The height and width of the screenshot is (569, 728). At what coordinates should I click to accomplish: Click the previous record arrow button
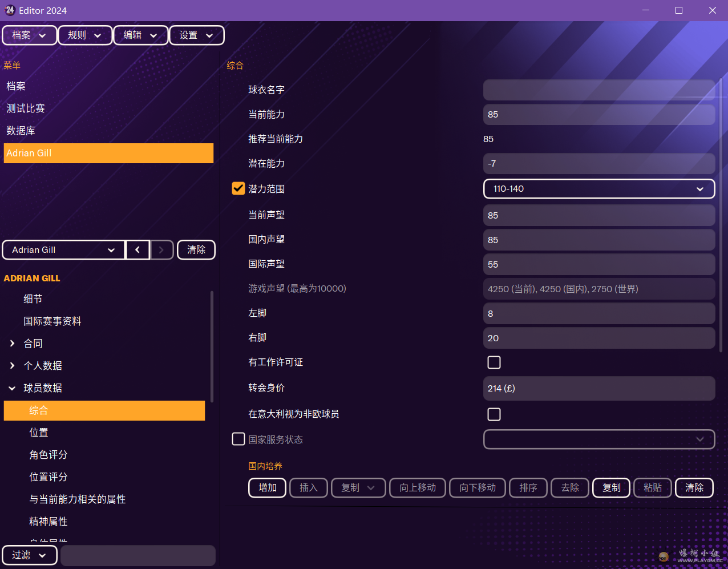(x=137, y=250)
